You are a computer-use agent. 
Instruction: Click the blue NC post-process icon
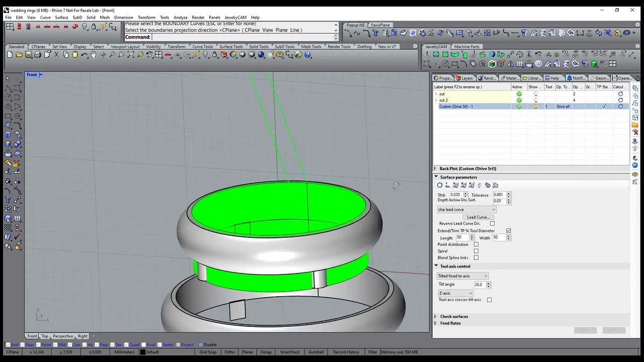tap(635, 165)
